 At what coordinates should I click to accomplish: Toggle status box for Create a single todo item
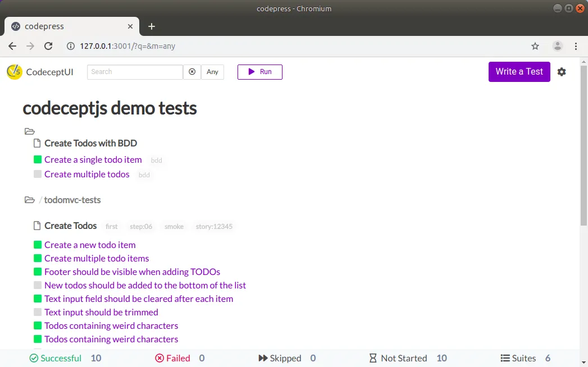click(x=38, y=160)
